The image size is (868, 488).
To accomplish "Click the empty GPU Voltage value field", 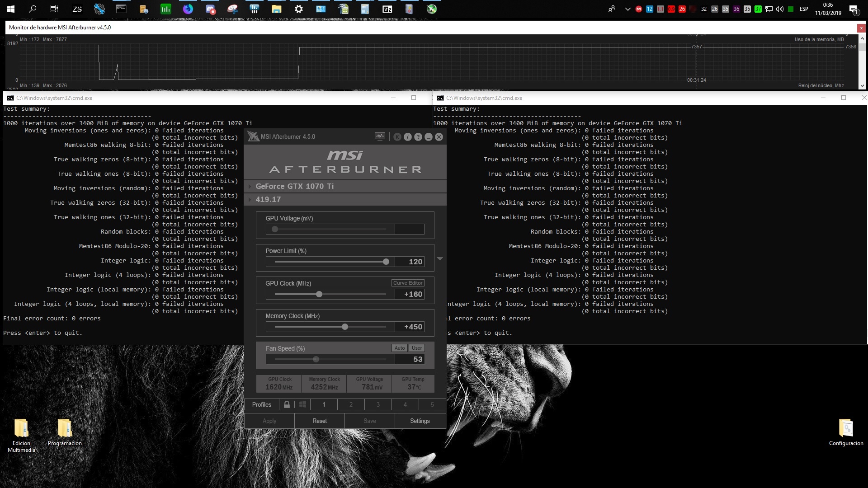I will [x=410, y=229].
